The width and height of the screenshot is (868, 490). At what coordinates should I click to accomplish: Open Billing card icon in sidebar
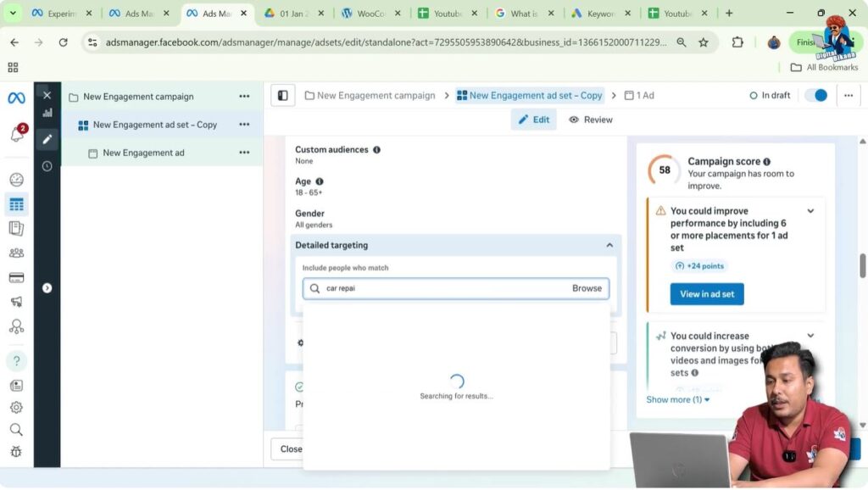17,277
